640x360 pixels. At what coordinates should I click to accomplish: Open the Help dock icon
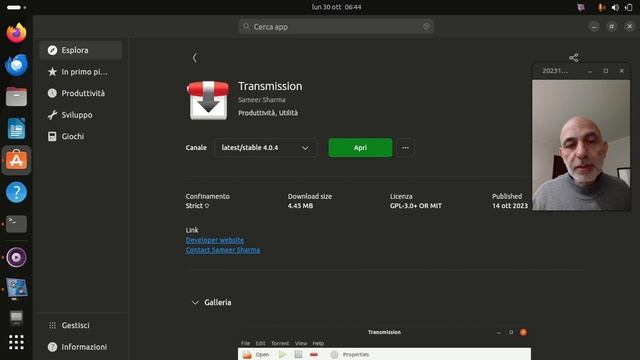point(16,192)
